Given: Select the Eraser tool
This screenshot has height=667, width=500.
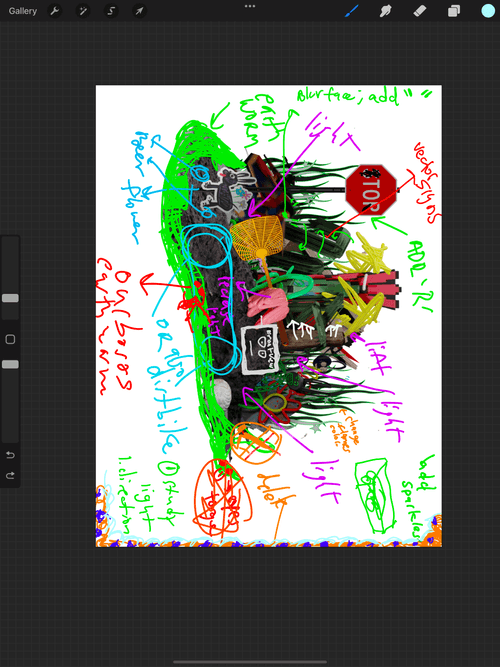Looking at the screenshot, I should pos(420,11).
